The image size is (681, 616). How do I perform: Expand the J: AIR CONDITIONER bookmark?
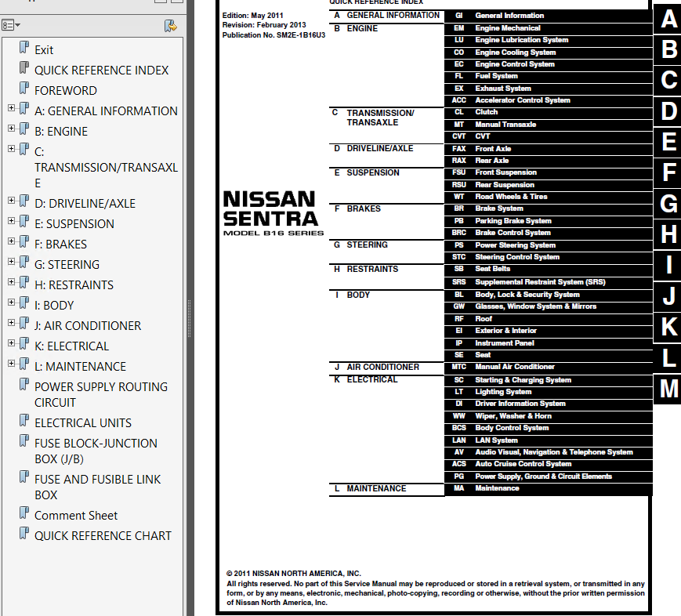coord(11,323)
